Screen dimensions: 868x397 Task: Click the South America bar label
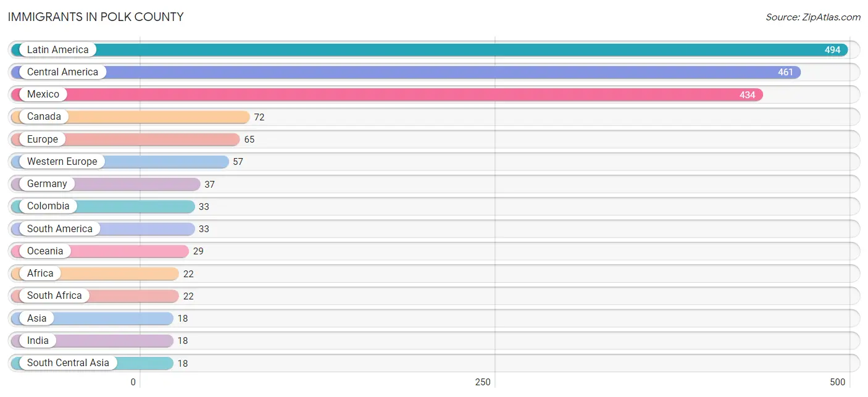pos(59,228)
